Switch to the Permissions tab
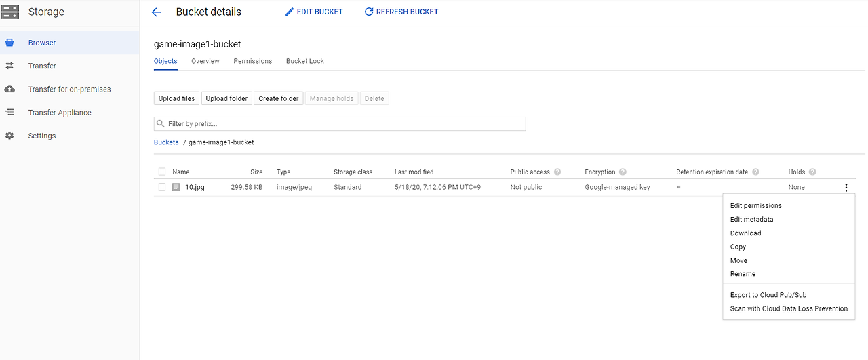The width and height of the screenshot is (868, 360). [252, 61]
